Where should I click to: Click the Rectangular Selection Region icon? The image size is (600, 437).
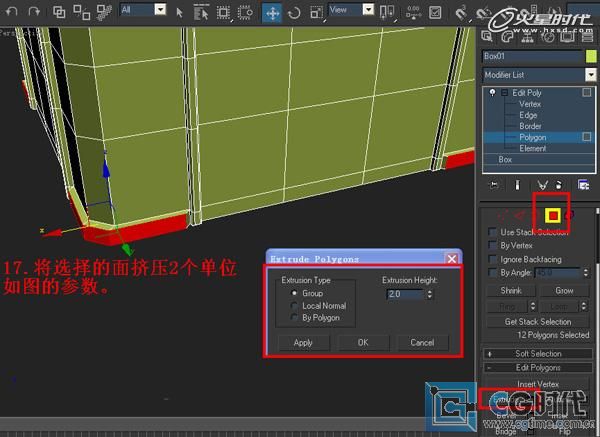223,13
